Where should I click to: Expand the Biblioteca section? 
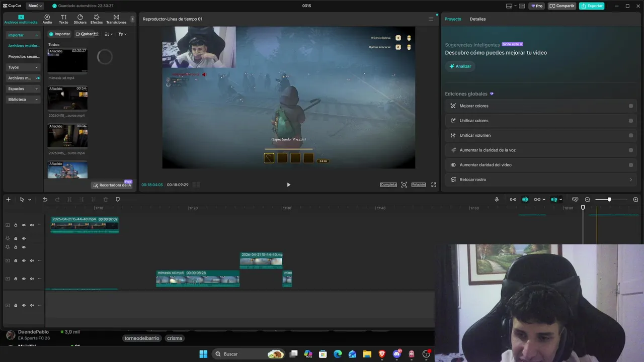[23, 100]
